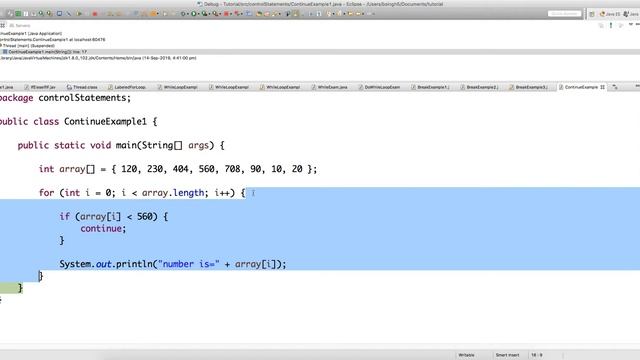This screenshot has height=360, width=640.
Task: Close the ContinueExample editor tab
Action: tap(602, 87)
